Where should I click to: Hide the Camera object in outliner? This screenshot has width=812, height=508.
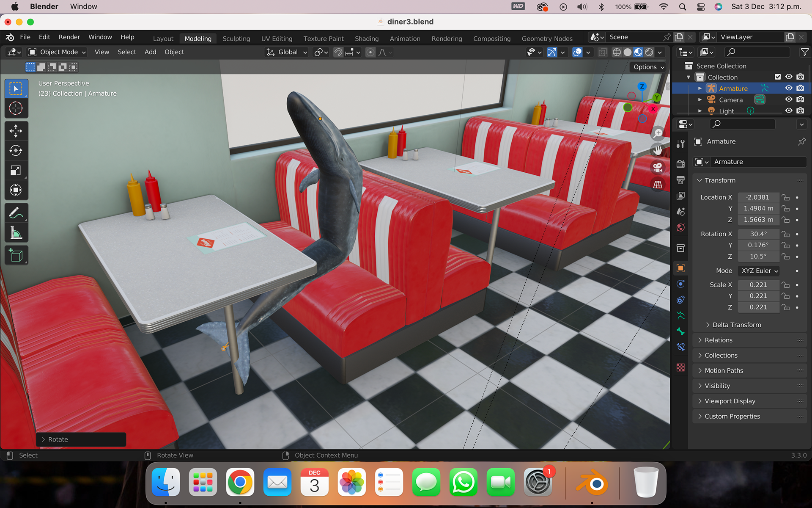pos(789,99)
